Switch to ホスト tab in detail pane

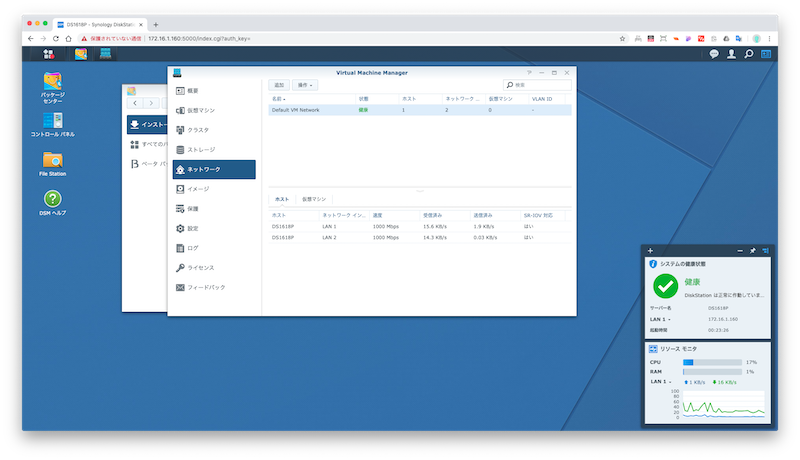pyautogui.click(x=282, y=199)
